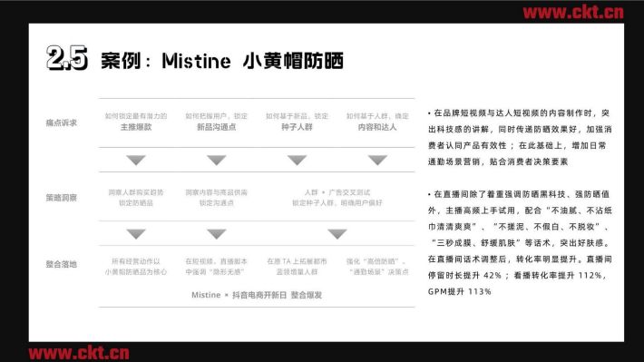Select the bullet paragraph about 品牌短视频与达人短视频

click(520, 137)
